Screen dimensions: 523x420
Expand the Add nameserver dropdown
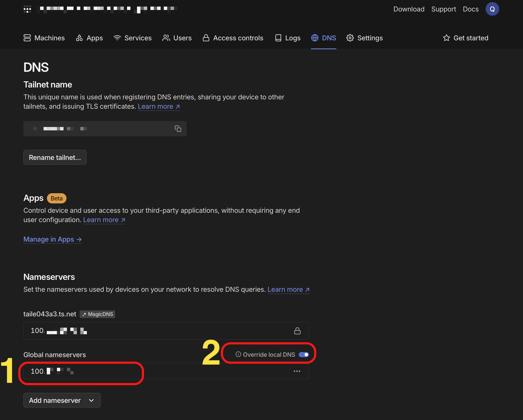61,400
